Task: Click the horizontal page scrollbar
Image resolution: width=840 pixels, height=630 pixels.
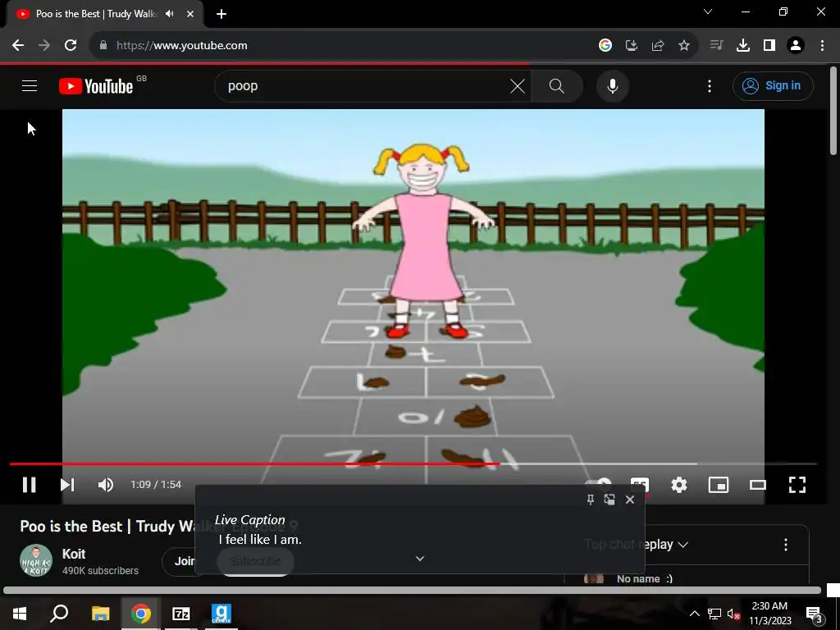Action: pos(412,591)
